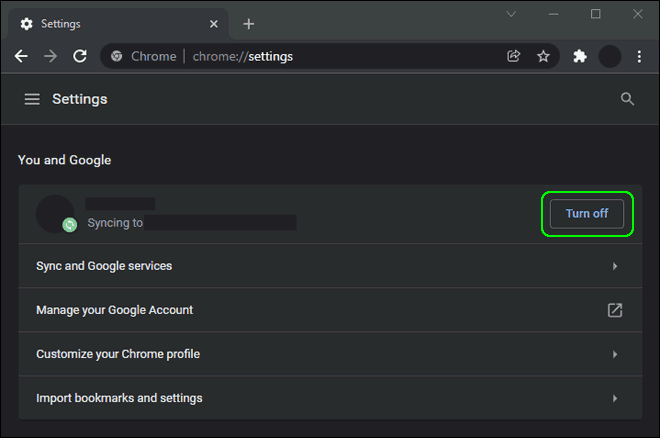Image resolution: width=660 pixels, height=438 pixels.
Task: Expand Sync and Google services
Action: (x=330, y=266)
